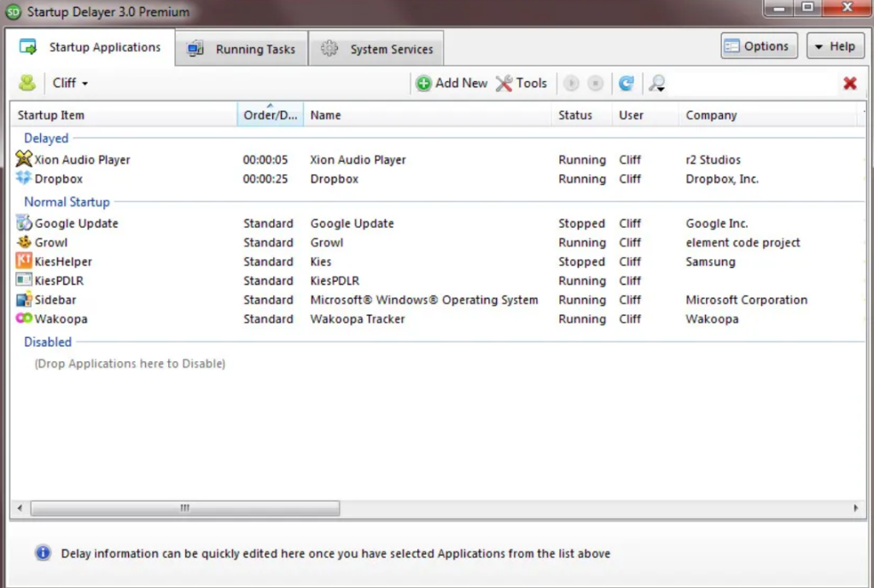Refresh the startup list with blue arrow icon
Viewport: 874px width, 588px height.
point(626,83)
